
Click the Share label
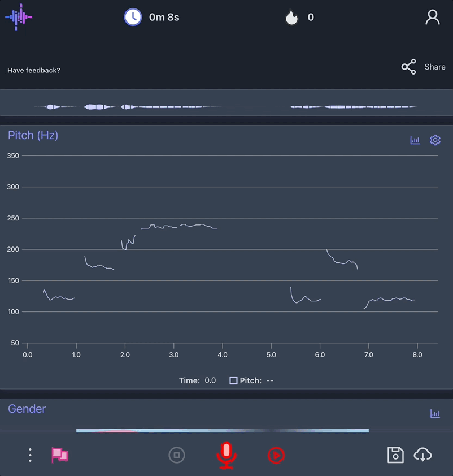point(434,67)
